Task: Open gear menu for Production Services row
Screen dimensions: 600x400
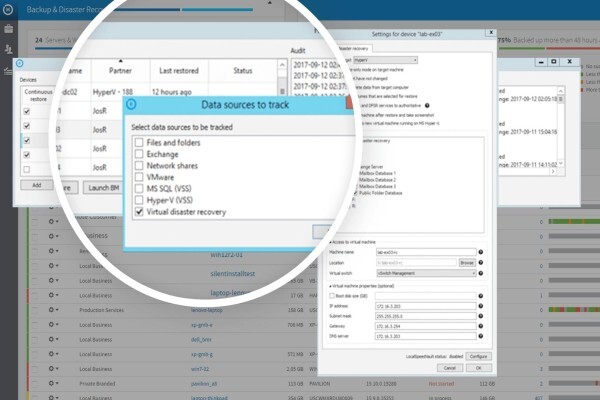Action: point(53,310)
